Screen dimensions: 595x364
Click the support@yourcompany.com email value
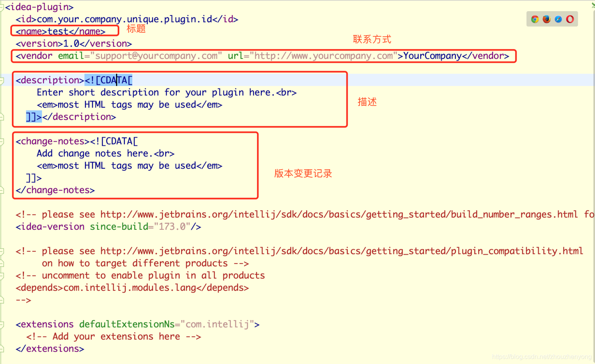(156, 56)
